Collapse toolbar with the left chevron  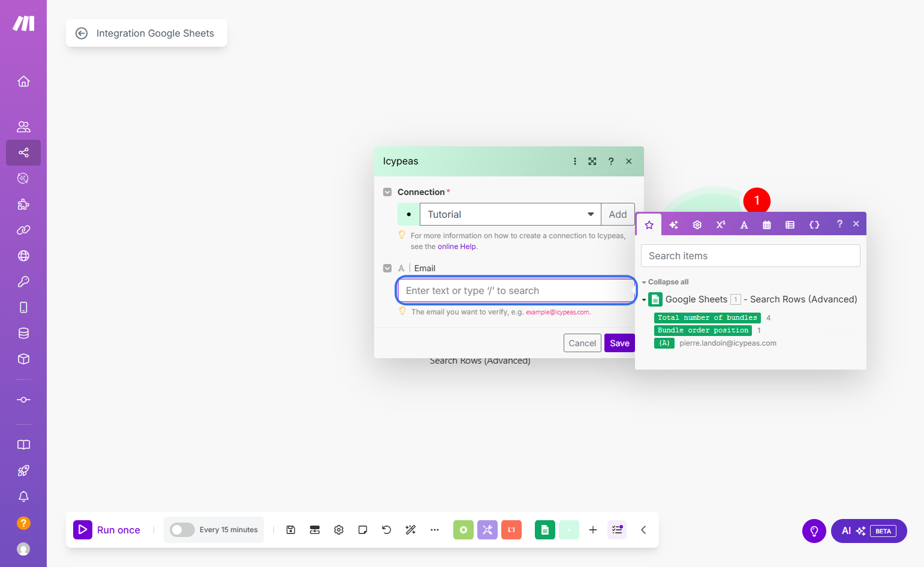643,530
